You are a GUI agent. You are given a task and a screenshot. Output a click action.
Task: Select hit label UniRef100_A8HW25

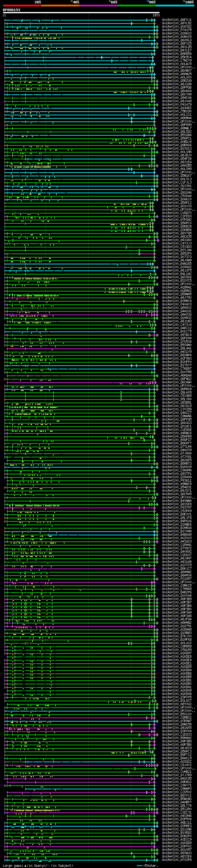(x=177, y=74)
